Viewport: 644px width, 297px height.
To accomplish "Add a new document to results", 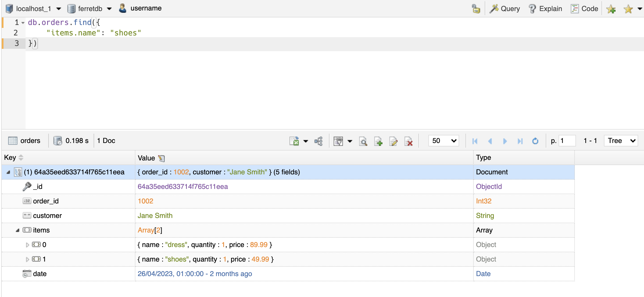I will (378, 142).
